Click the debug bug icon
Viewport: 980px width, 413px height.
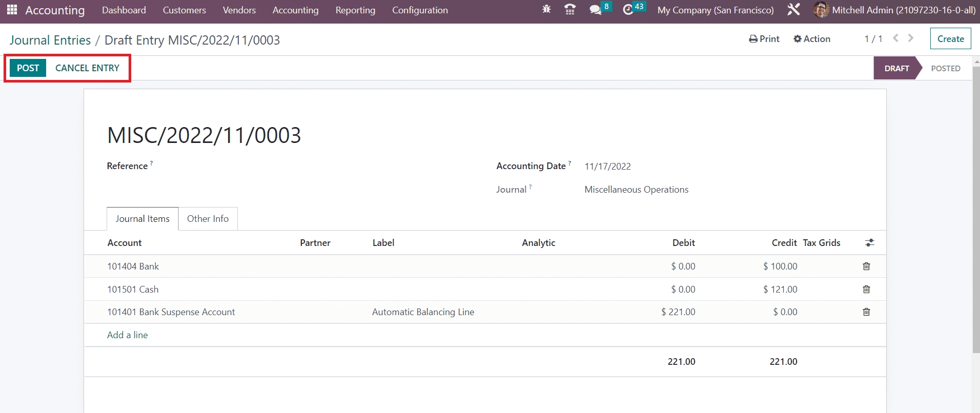click(546, 10)
